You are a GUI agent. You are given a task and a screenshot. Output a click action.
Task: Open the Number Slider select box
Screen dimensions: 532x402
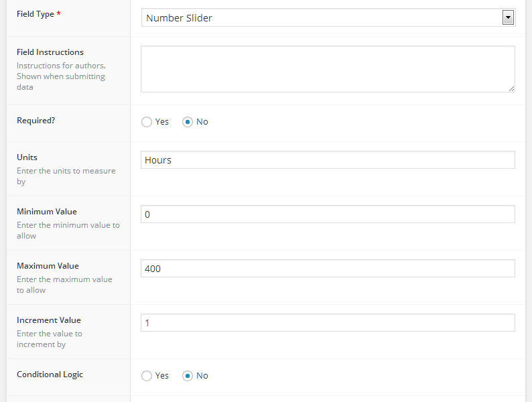coord(322,18)
